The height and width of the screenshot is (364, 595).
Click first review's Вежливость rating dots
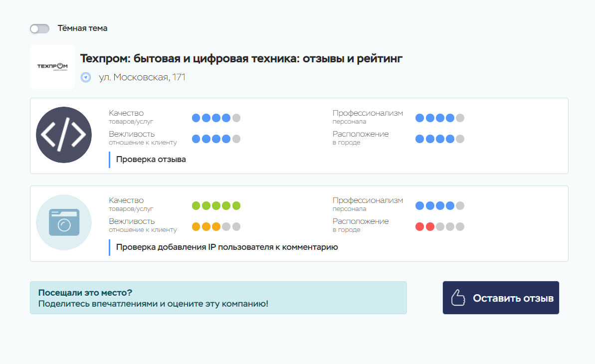point(216,139)
